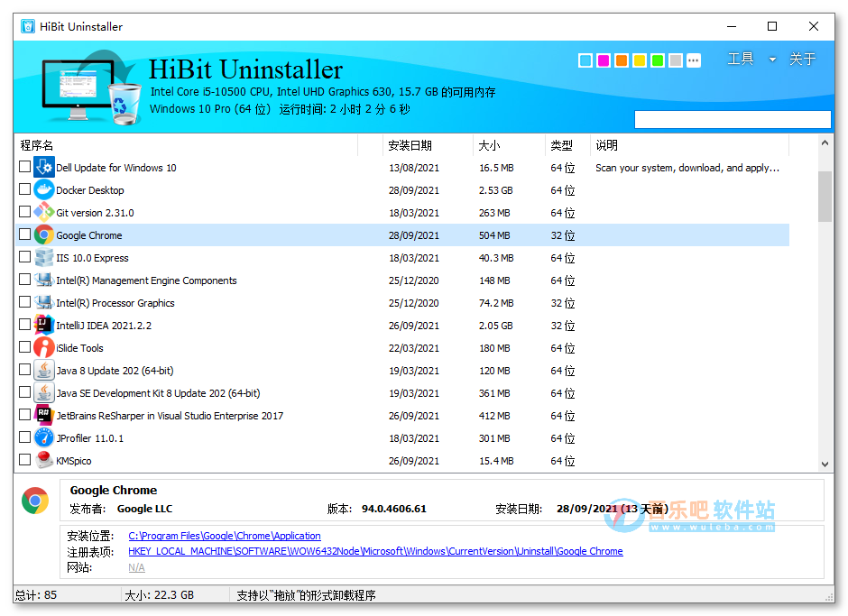Click the Intel Processor Graphics icon

coord(44,302)
